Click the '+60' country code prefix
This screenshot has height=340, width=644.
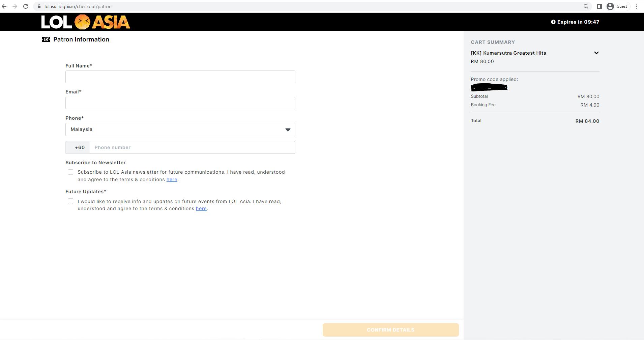click(x=80, y=147)
